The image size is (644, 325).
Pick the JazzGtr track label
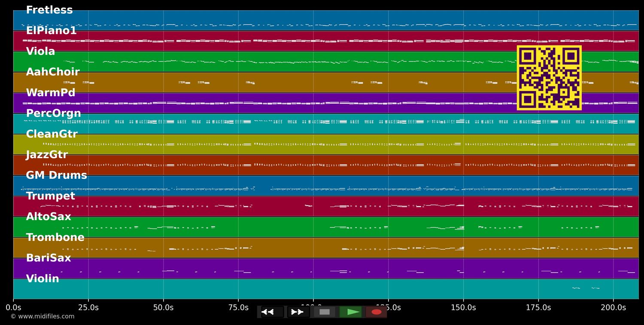[x=47, y=155]
